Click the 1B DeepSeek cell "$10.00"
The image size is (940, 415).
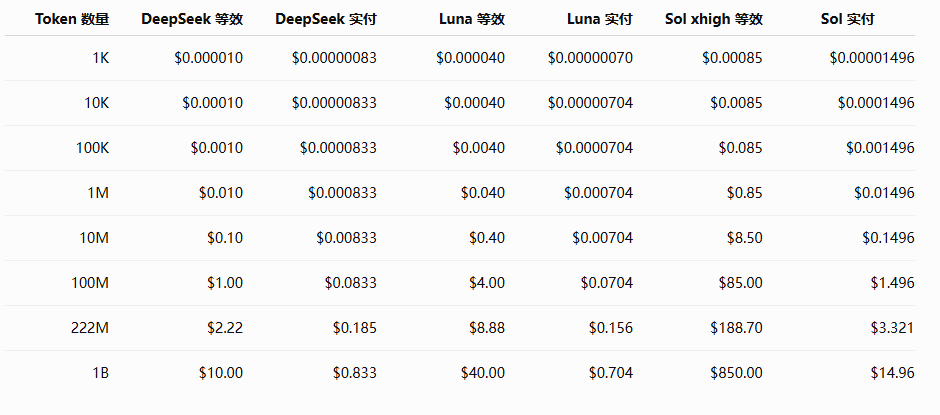(x=221, y=373)
